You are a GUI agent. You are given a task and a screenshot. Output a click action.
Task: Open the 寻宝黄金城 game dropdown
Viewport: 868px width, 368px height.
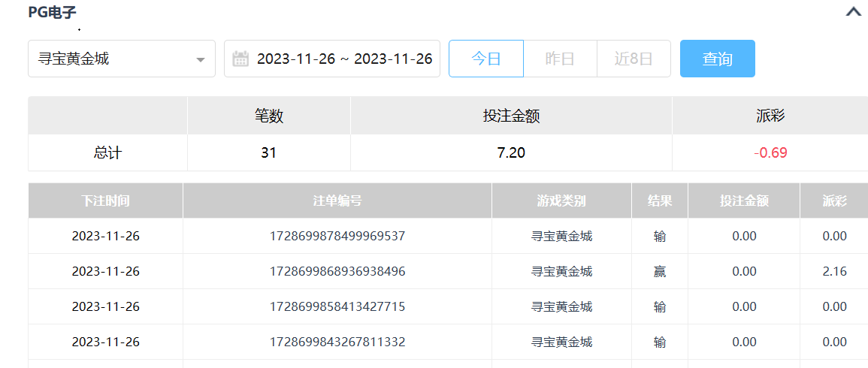click(122, 59)
